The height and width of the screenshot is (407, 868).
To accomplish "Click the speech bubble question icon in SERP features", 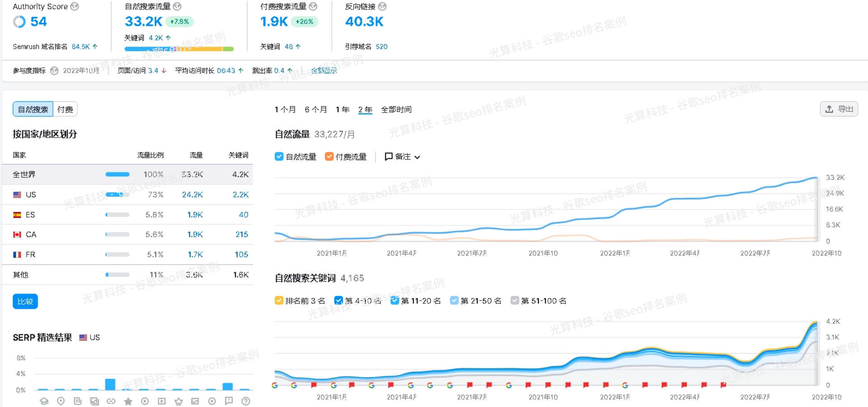I will 229,401.
